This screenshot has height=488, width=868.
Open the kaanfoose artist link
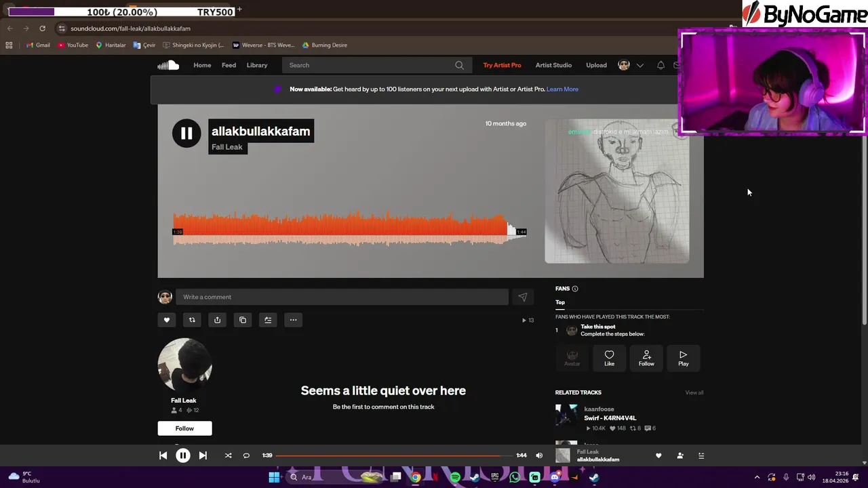(x=599, y=409)
